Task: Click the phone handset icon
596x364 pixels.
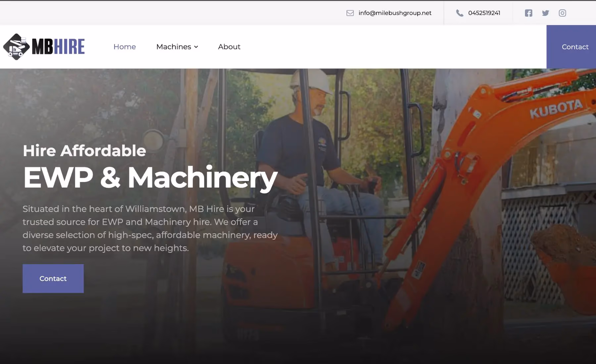Action: coord(460,13)
